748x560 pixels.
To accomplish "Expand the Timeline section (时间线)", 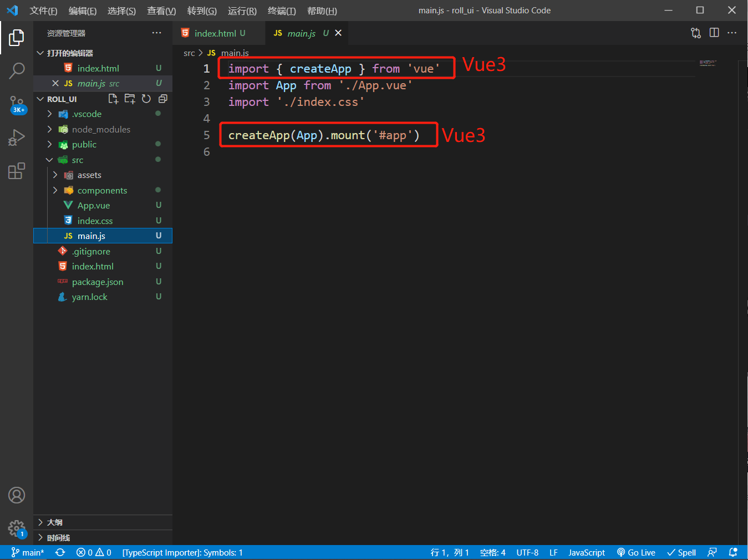I will [x=103, y=538].
